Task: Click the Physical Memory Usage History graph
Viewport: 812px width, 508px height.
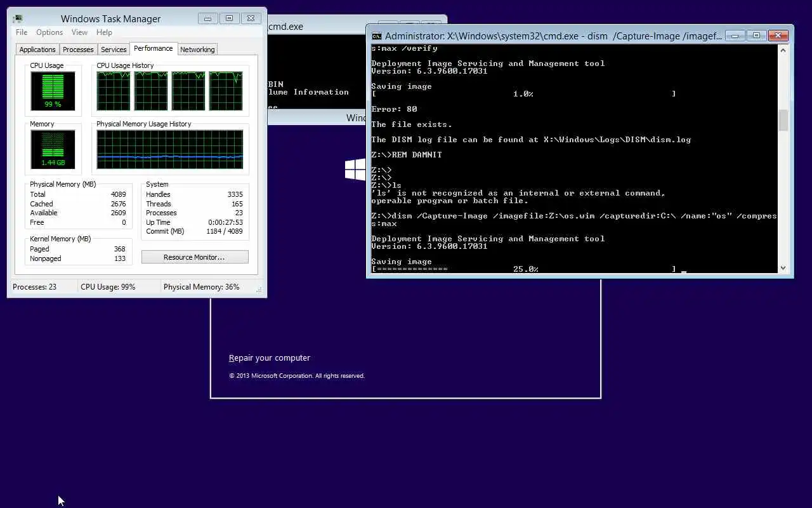Action: click(169, 150)
